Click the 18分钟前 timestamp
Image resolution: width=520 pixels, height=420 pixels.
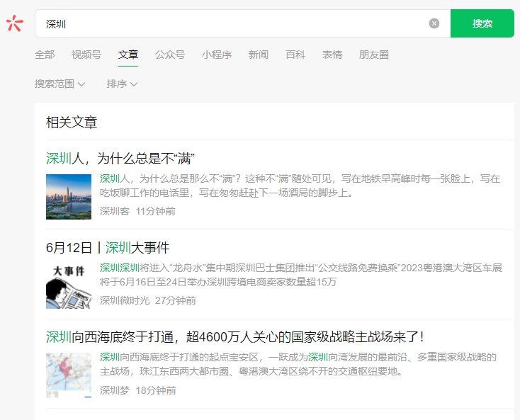[156, 390]
